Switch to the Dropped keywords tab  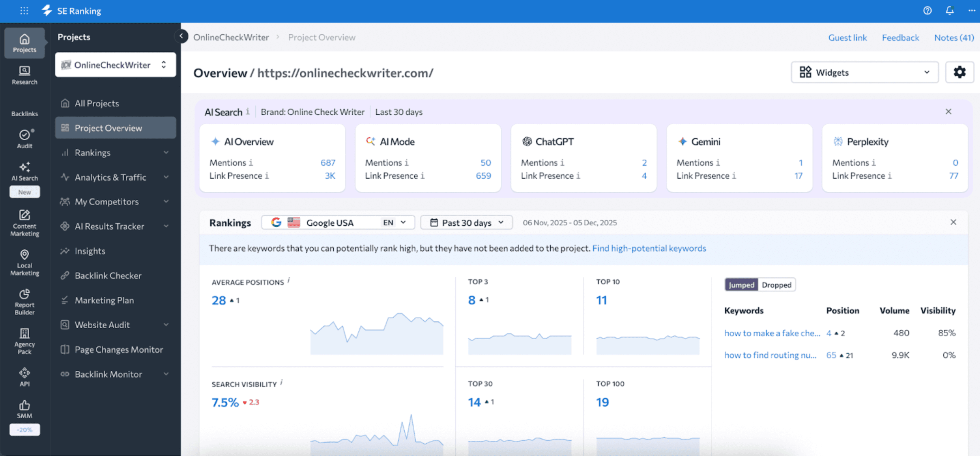coord(776,284)
